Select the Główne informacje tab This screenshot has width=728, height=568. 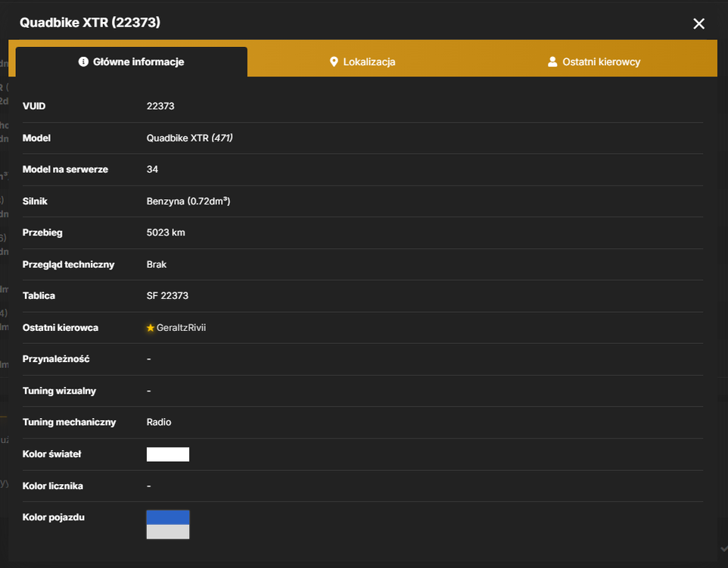(132, 62)
